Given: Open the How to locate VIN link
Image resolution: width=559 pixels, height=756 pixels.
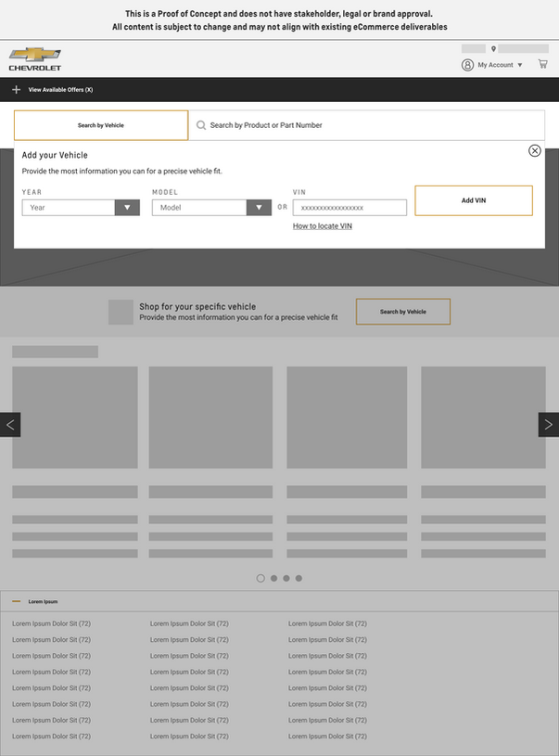Looking at the screenshot, I should 323,226.
